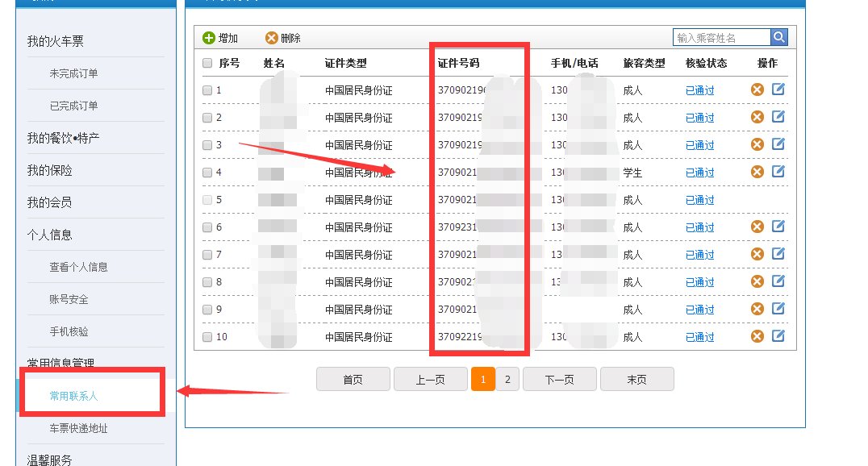Select the checkbox on row 4

(x=207, y=172)
